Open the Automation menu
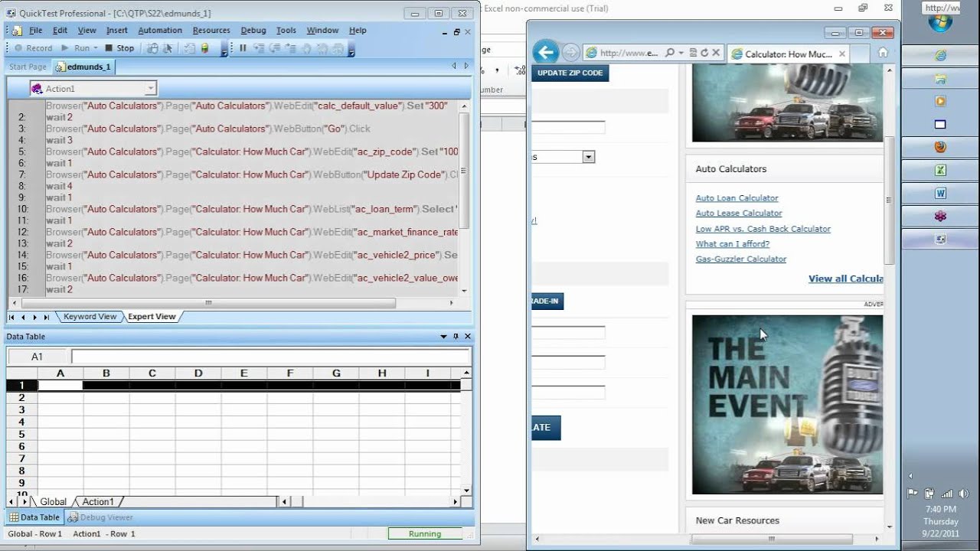Image resolution: width=980 pixels, height=551 pixels. pyautogui.click(x=160, y=31)
